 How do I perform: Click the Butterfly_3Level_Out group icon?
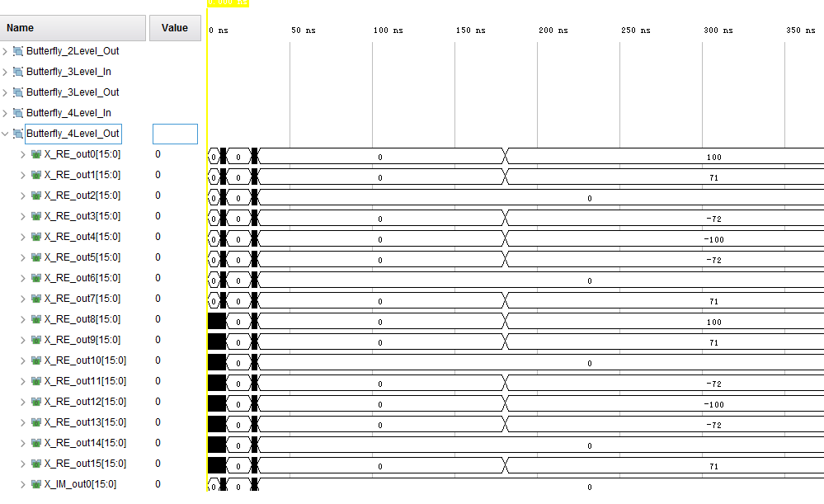coord(18,92)
